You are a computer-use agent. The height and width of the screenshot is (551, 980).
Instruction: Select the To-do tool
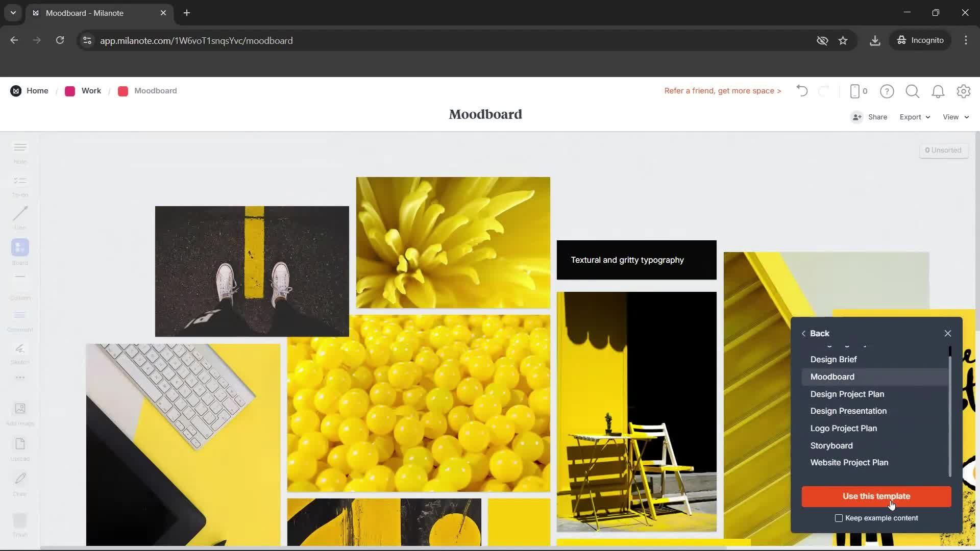point(19,185)
